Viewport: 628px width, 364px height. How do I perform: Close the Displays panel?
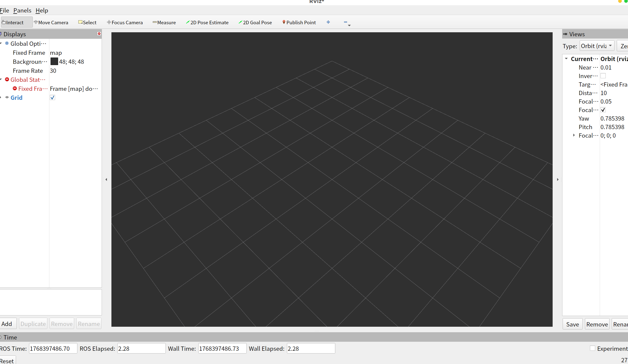pos(99,34)
